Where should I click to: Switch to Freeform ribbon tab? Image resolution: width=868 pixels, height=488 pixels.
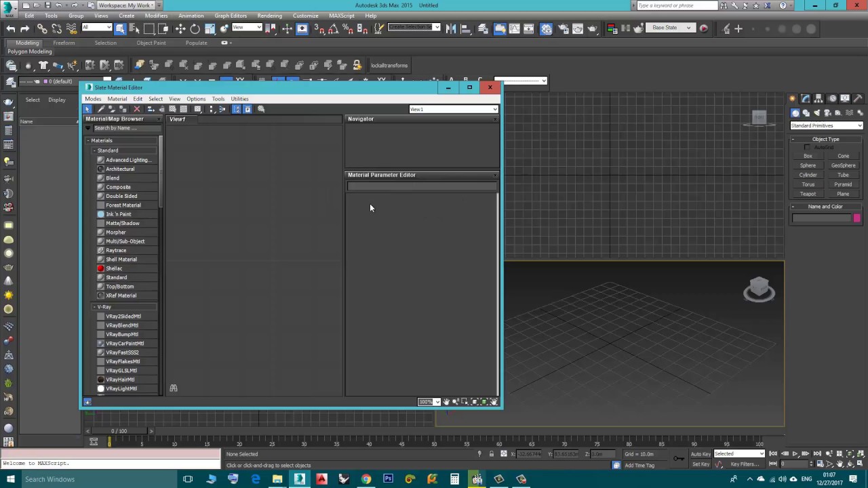(64, 43)
